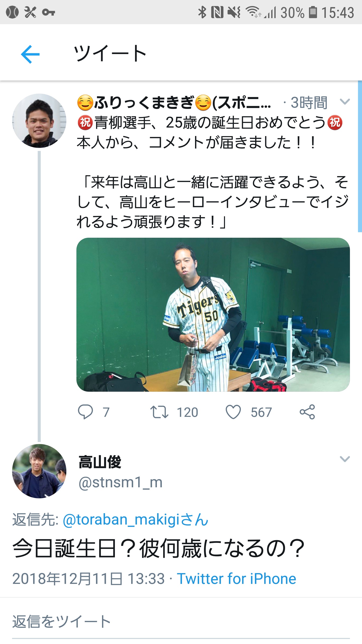
Task: Open @stnsm1_m handle
Action: pyautogui.click(x=120, y=482)
